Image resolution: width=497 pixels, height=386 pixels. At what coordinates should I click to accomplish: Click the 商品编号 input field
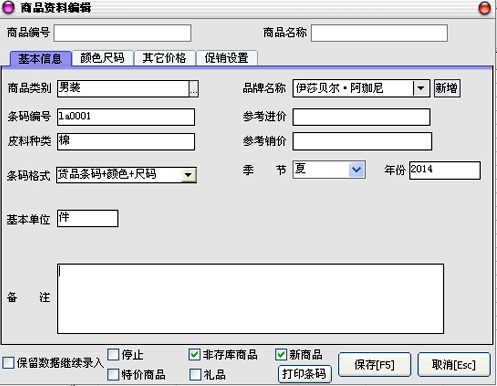coord(122,33)
